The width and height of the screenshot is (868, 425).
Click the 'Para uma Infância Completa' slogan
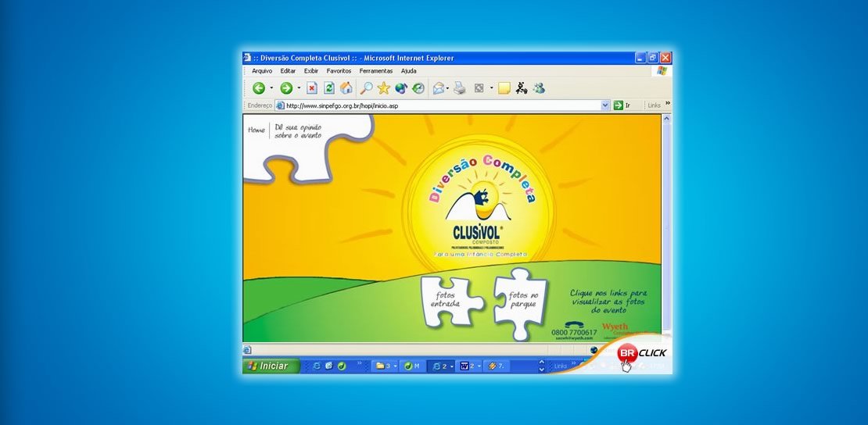pyautogui.click(x=480, y=255)
